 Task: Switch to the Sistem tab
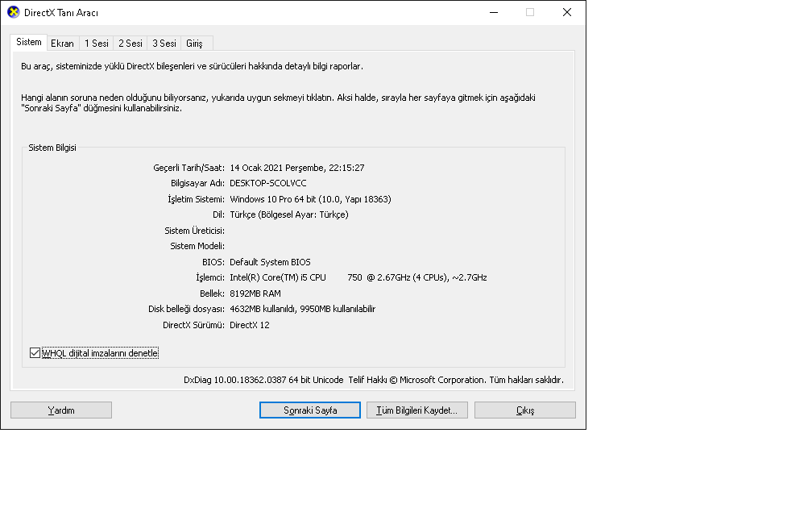(x=28, y=42)
